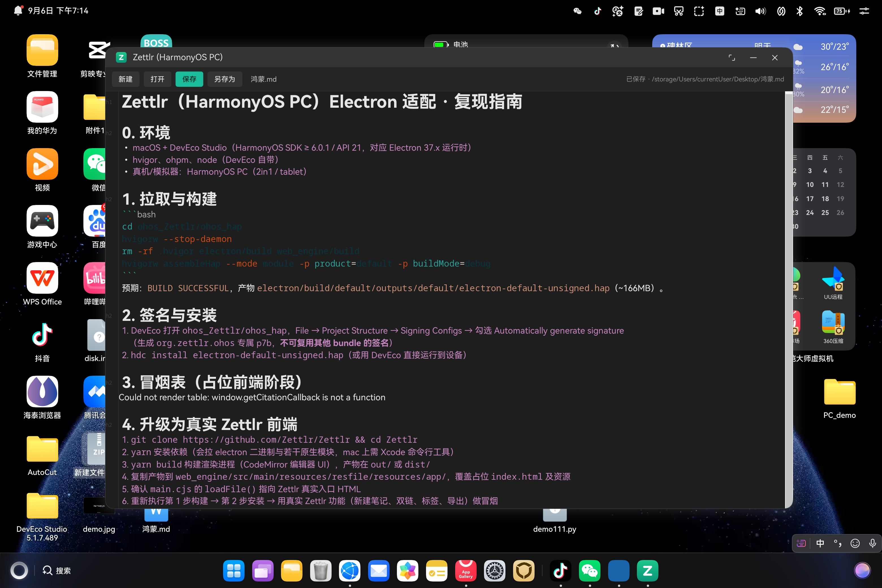Screen dimensions: 882x588
Task: Click the screenshot region icon in top bar
Action: coord(699,11)
